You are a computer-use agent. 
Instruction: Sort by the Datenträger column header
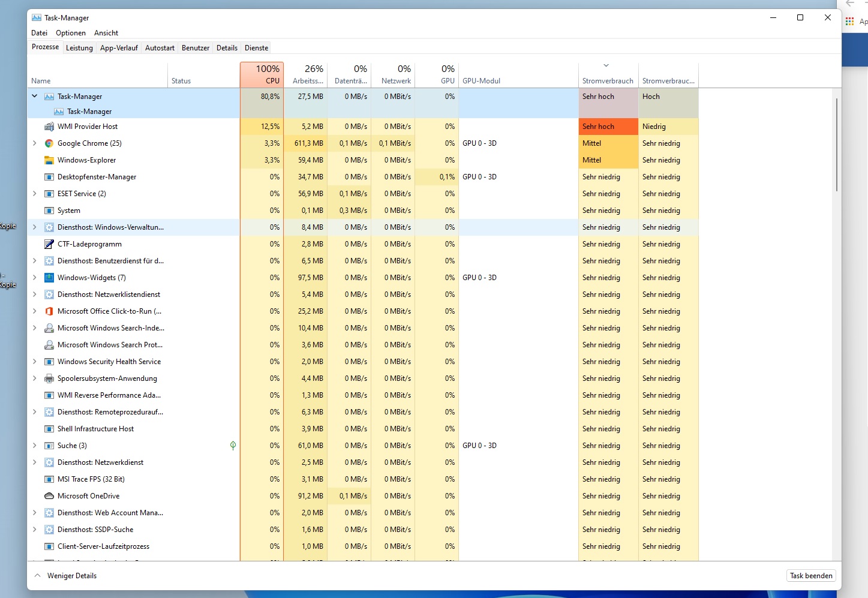pyautogui.click(x=349, y=75)
